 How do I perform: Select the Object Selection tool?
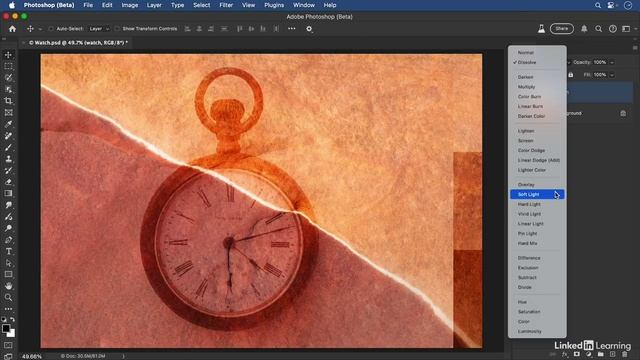tap(8, 89)
